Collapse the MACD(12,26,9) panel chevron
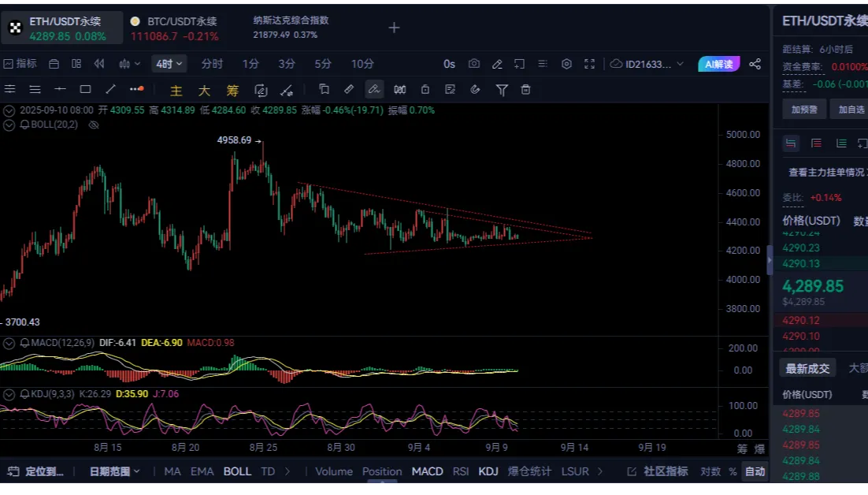Screen dimensions: 868x495 tap(9, 344)
